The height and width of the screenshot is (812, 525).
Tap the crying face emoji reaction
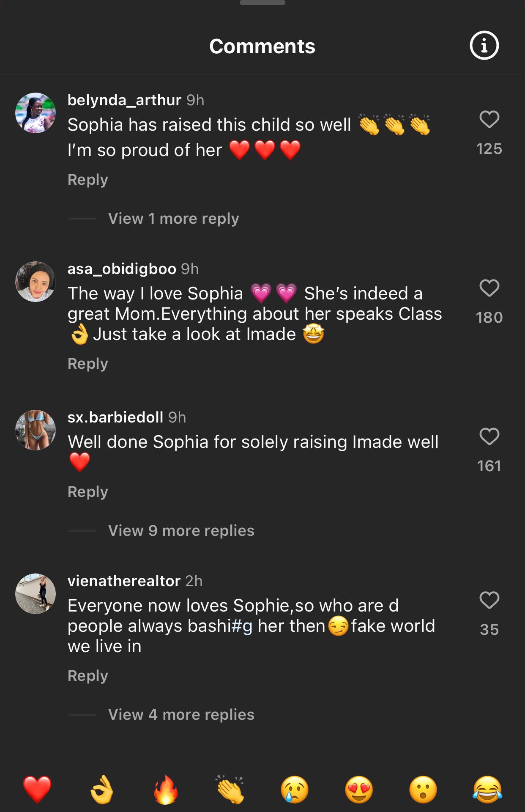pos(295,789)
